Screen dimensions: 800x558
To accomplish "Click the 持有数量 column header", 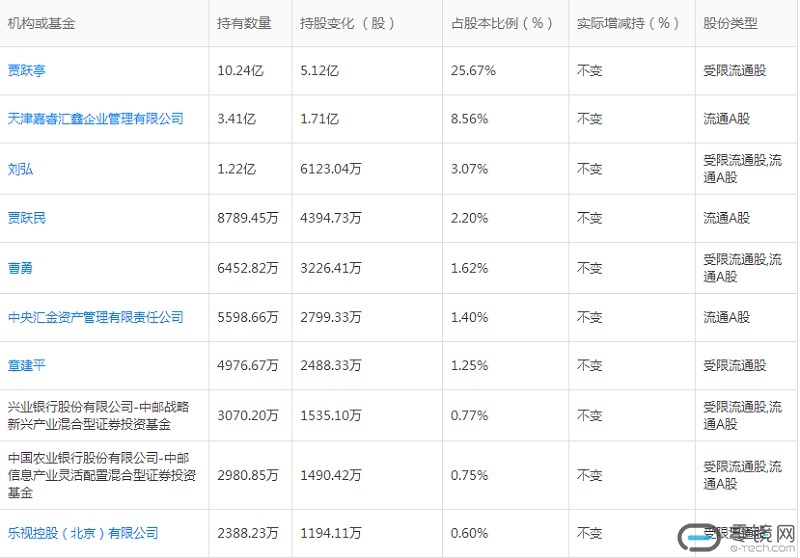I will tap(242, 23).
